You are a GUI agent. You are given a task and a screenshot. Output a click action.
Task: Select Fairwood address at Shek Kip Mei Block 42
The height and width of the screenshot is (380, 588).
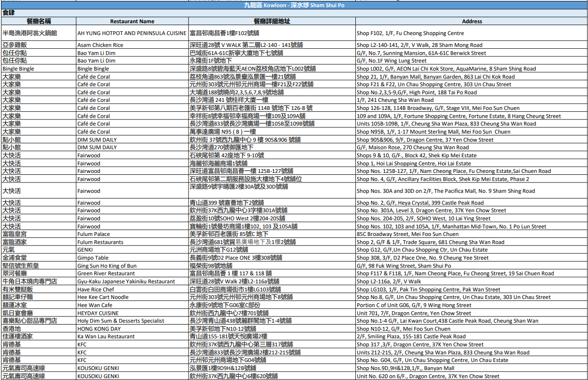pos(472,155)
